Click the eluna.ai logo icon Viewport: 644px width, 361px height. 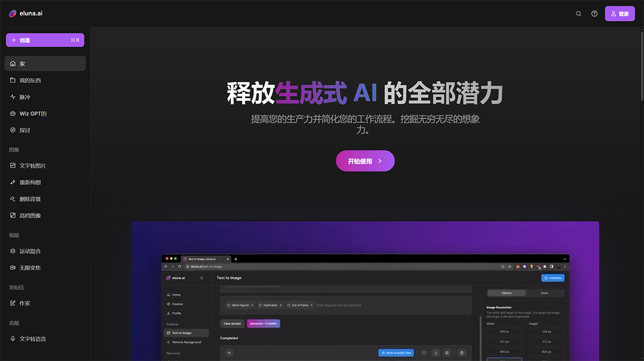(12, 13)
